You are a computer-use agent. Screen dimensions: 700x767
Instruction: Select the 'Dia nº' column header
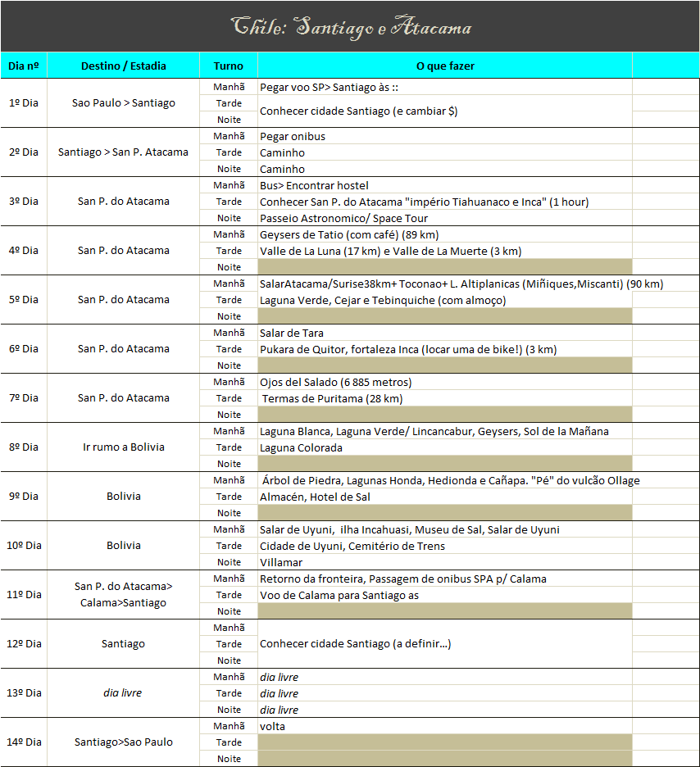point(24,66)
